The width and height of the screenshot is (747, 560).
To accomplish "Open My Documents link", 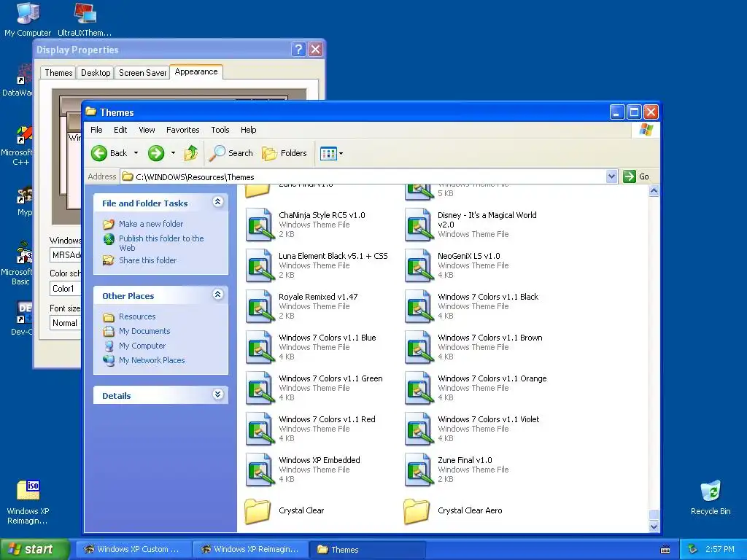I will [144, 331].
